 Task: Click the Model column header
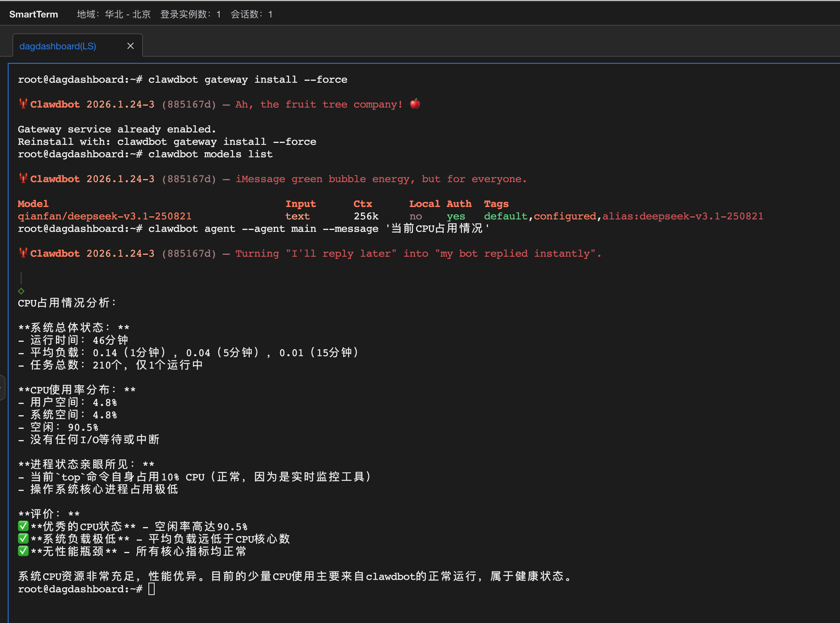(33, 204)
